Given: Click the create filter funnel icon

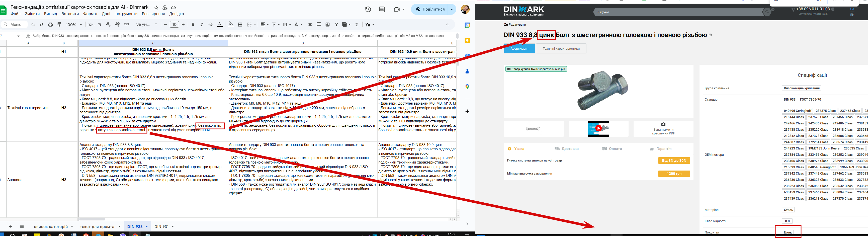Looking at the screenshot, I should pos(336,25).
